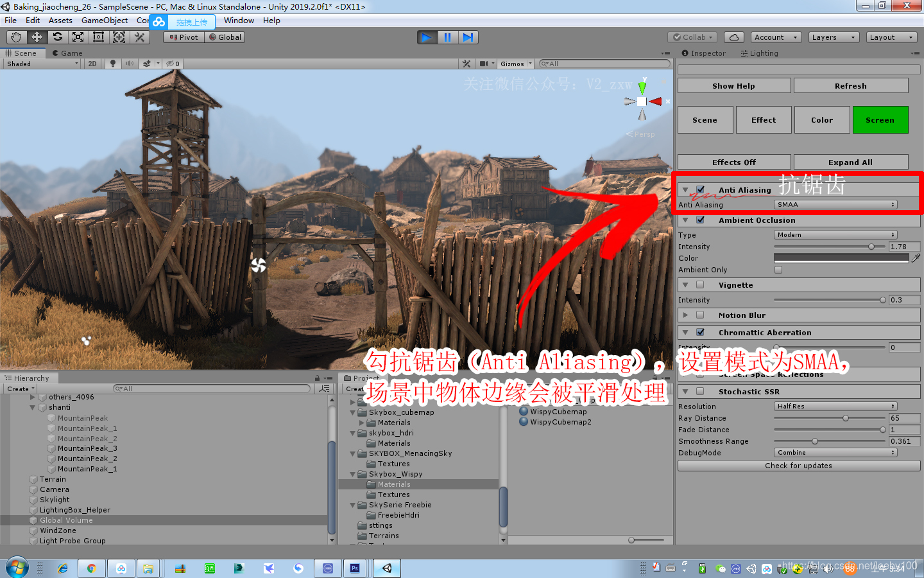Open the Ambient Occlusion Type Modern dropdown
Screen dimensions: 924x578
835,235
